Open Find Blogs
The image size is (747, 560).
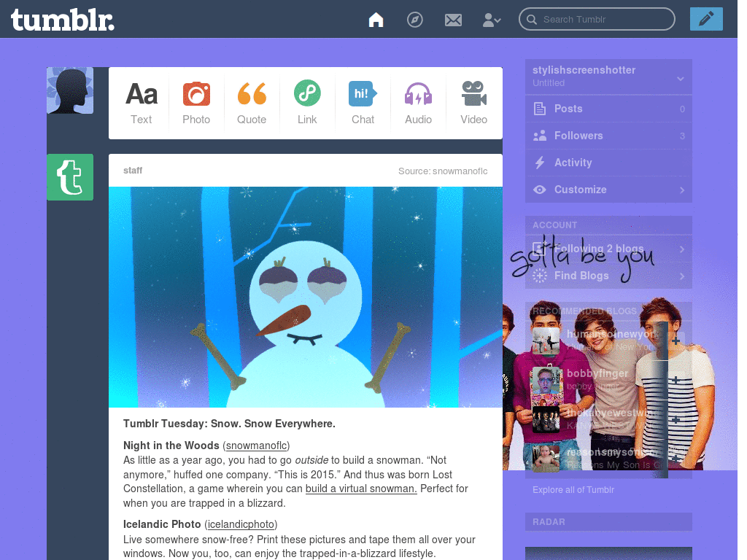point(608,276)
